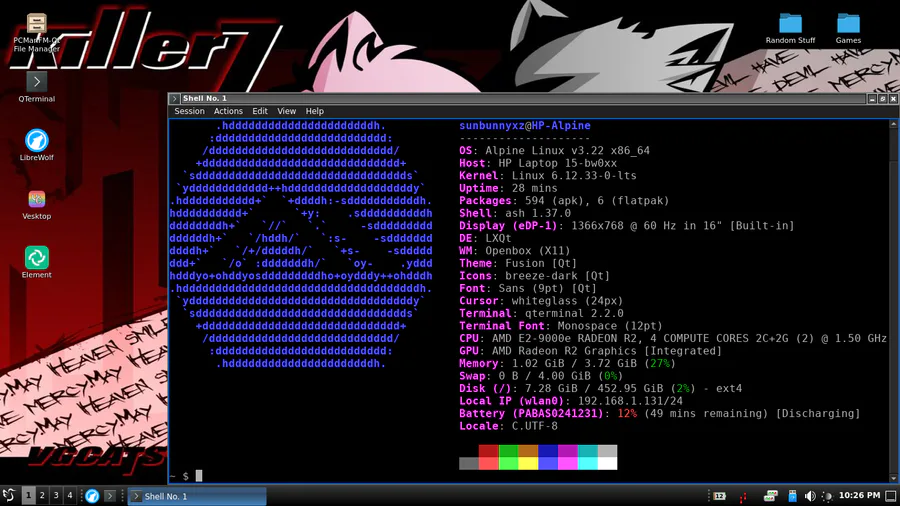The width and height of the screenshot is (900, 506).
Task: Open the Help menu
Action: [x=315, y=111]
